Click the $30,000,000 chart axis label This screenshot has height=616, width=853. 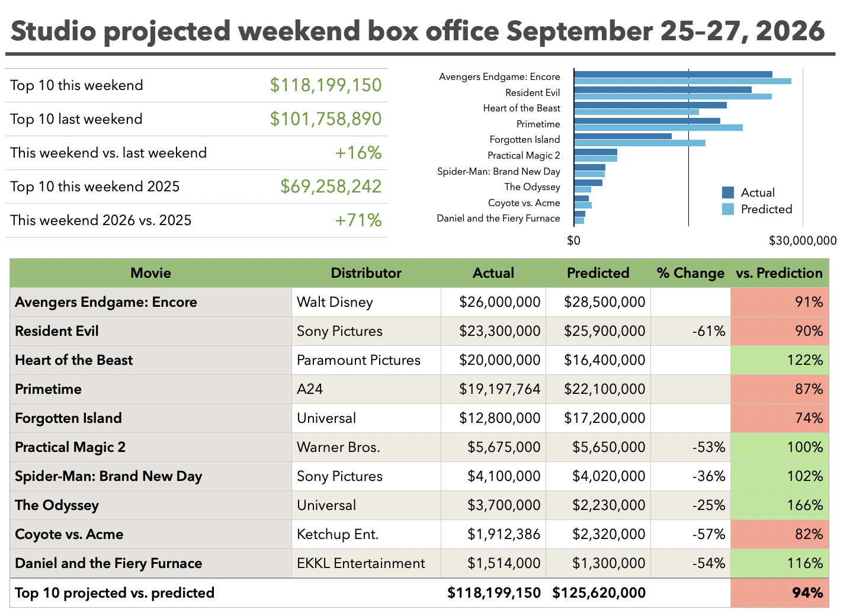(803, 240)
